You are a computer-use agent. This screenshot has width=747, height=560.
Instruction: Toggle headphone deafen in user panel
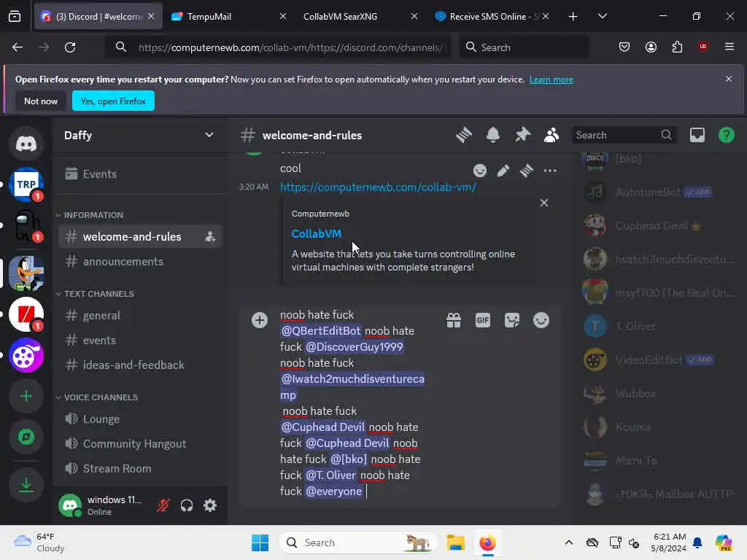(x=187, y=505)
